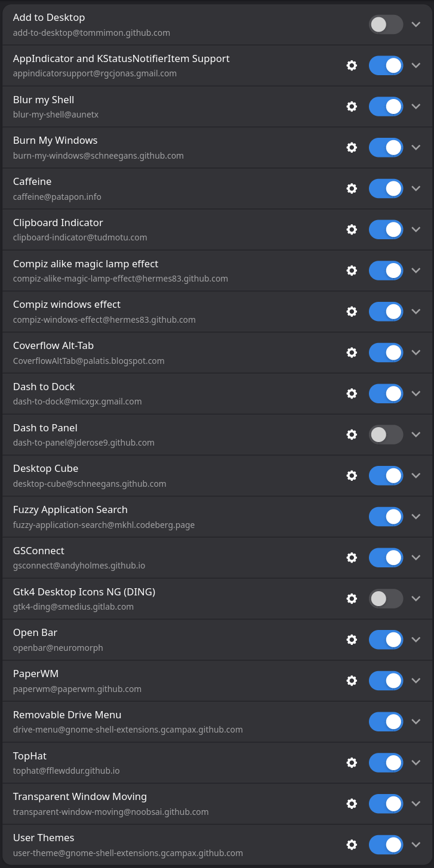Screen dimensions: 434x868
Task: Expand the Coverflow Alt-Tab details chevron
Action: (x=416, y=353)
